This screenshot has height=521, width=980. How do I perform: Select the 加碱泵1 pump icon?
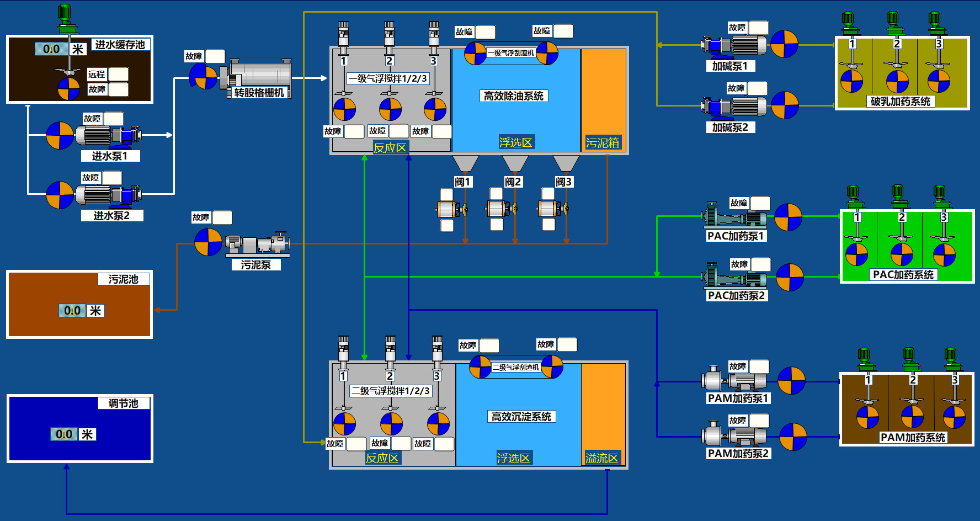733,46
